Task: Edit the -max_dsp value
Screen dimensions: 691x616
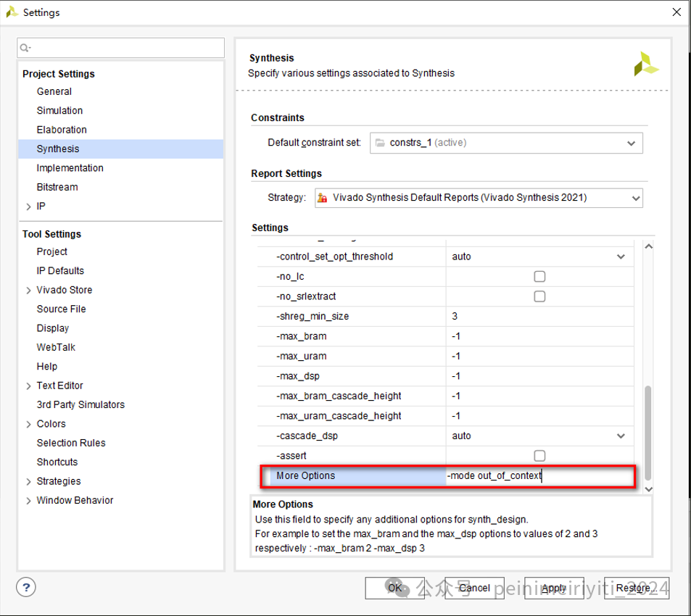Action: 540,376
